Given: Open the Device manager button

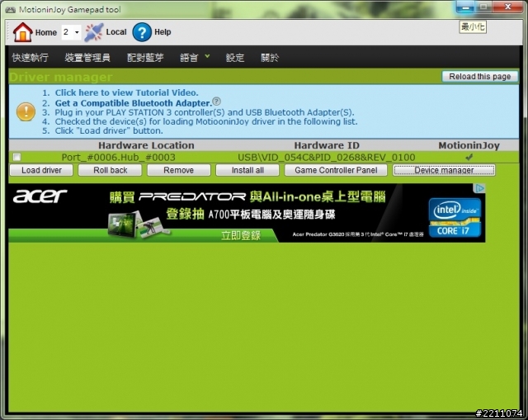Looking at the screenshot, I should [444, 170].
